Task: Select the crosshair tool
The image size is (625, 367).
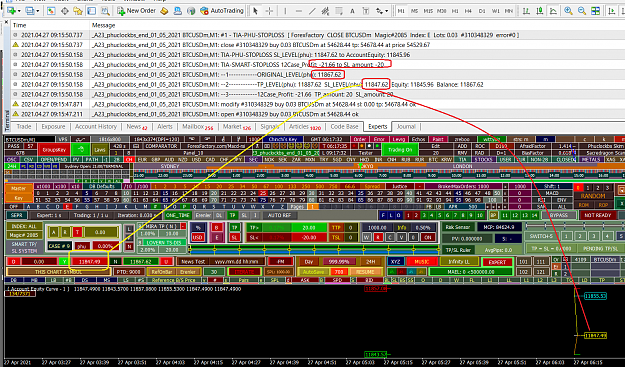Action: point(269,11)
